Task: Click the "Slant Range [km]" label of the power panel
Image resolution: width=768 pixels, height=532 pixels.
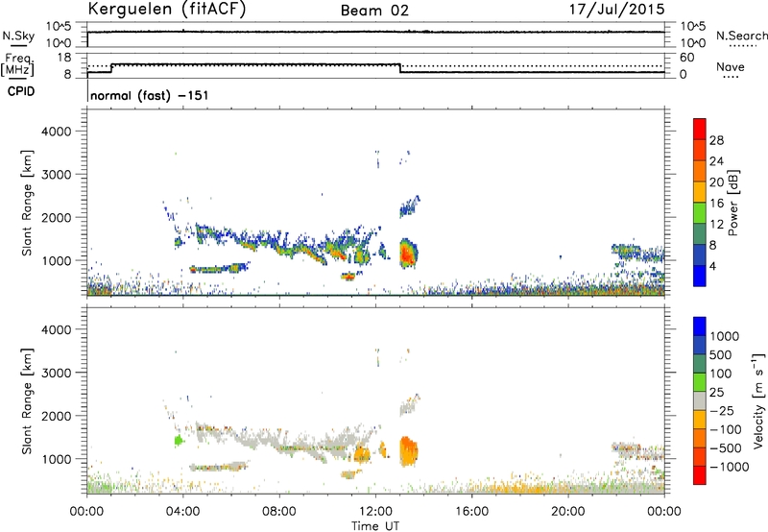Action: point(27,203)
